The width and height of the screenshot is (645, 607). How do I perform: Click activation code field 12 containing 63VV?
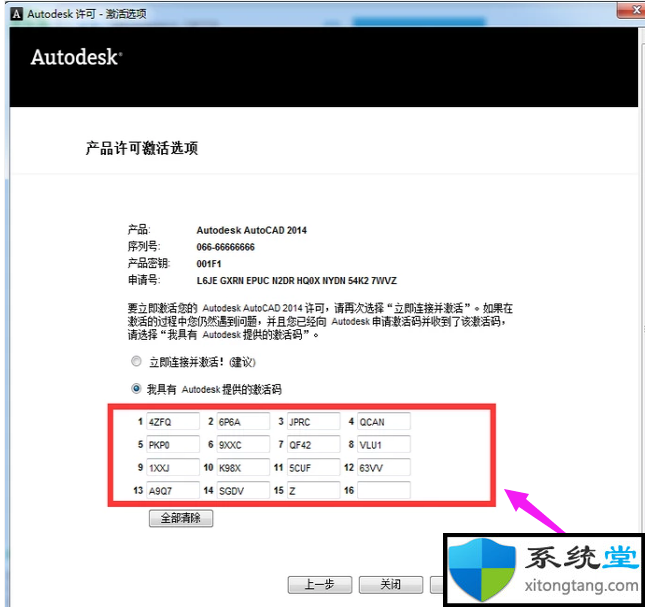pos(384,468)
